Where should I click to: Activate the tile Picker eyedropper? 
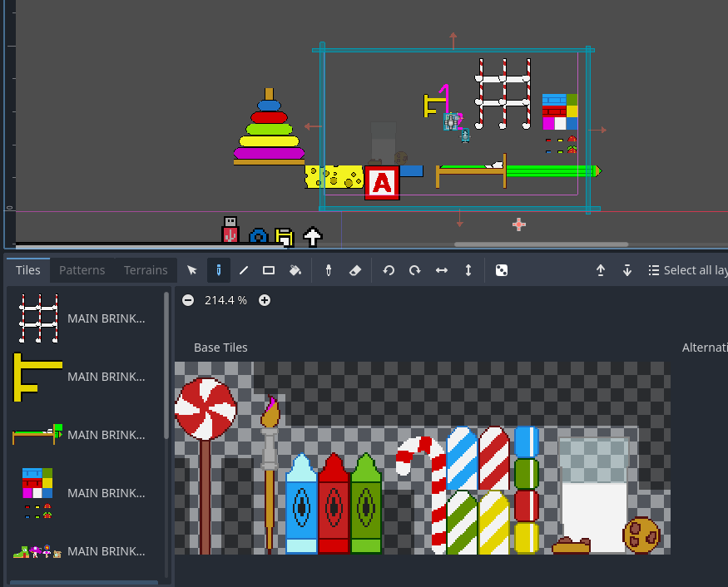click(329, 270)
